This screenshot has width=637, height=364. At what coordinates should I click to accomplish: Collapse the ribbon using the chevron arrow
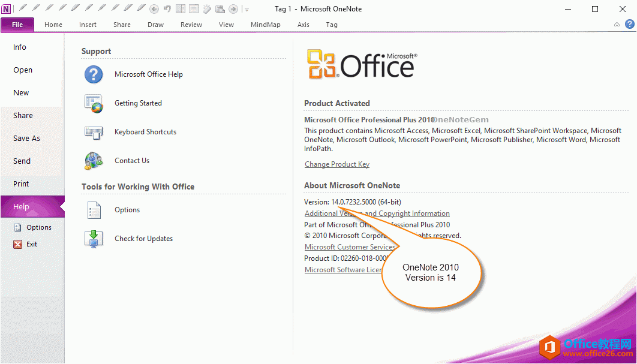click(617, 24)
